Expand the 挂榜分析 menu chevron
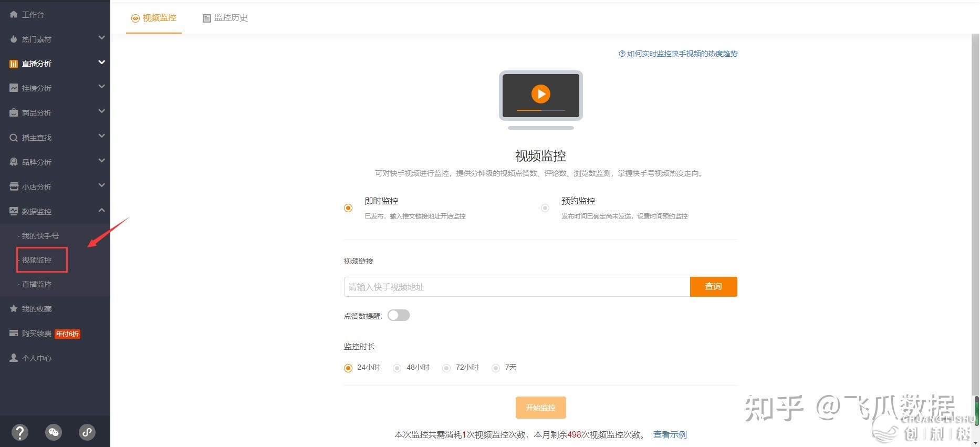The width and height of the screenshot is (980, 447). (102, 87)
